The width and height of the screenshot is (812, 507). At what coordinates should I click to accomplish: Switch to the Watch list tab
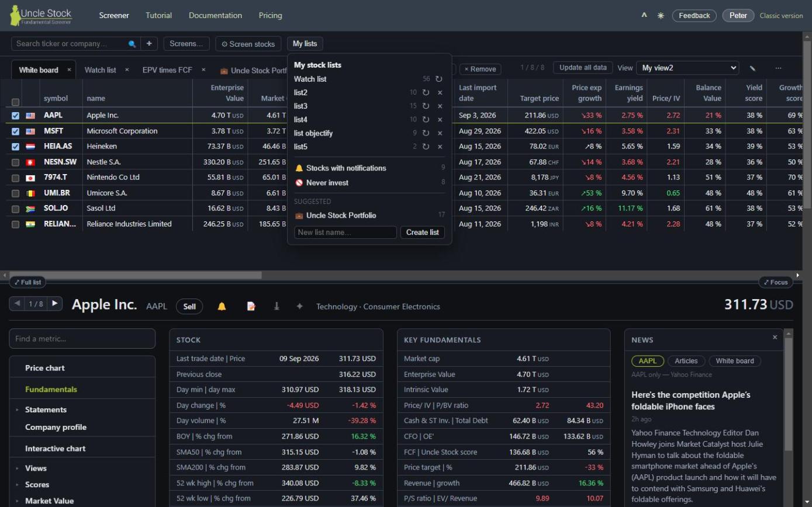click(100, 70)
